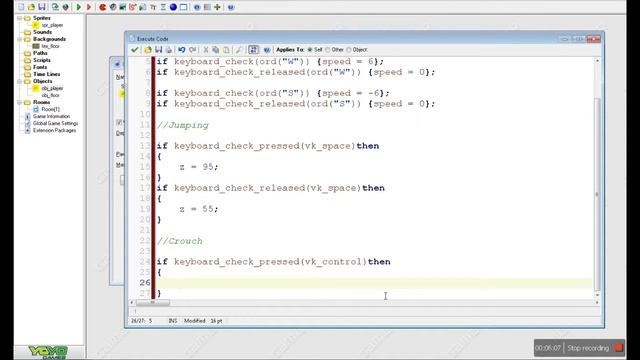Click the vertical scrollbar up arrow in code editor
The image size is (640, 360).
pyautogui.click(x=597, y=61)
